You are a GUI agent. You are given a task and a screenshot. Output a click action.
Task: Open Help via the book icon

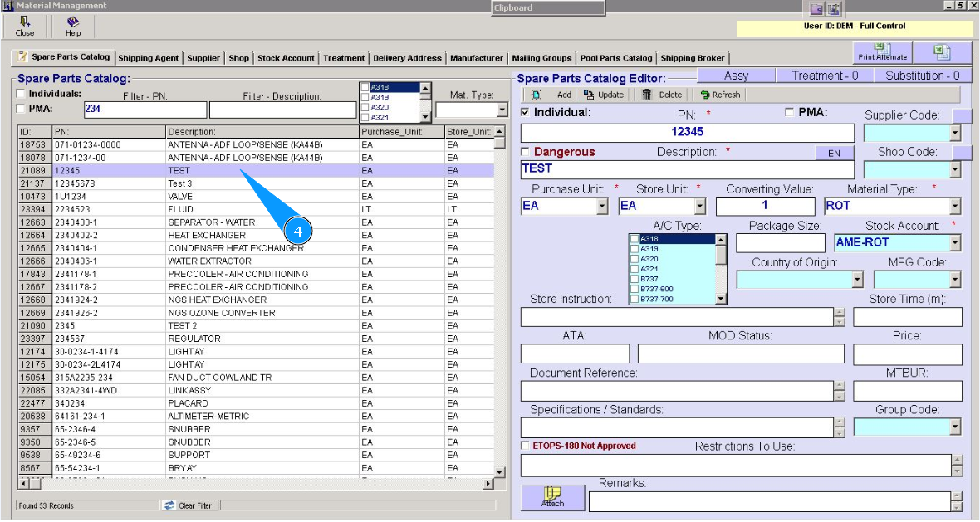(73, 22)
